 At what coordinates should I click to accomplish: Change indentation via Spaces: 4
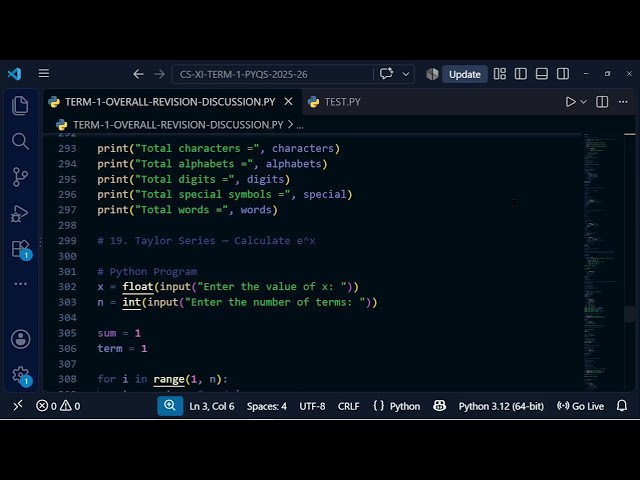[x=267, y=406]
